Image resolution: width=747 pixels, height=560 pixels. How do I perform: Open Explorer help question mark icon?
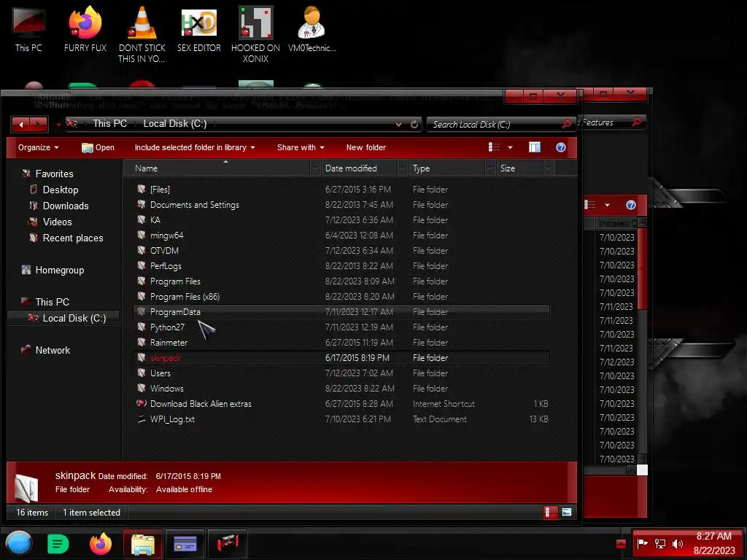point(561,147)
